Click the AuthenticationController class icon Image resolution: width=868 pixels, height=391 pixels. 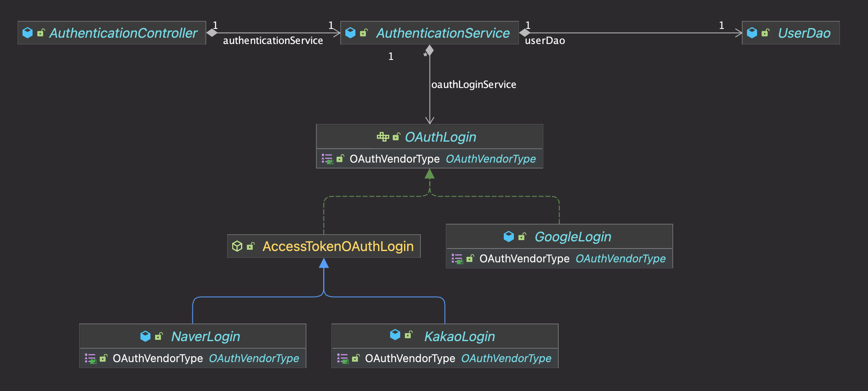[28, 33]
